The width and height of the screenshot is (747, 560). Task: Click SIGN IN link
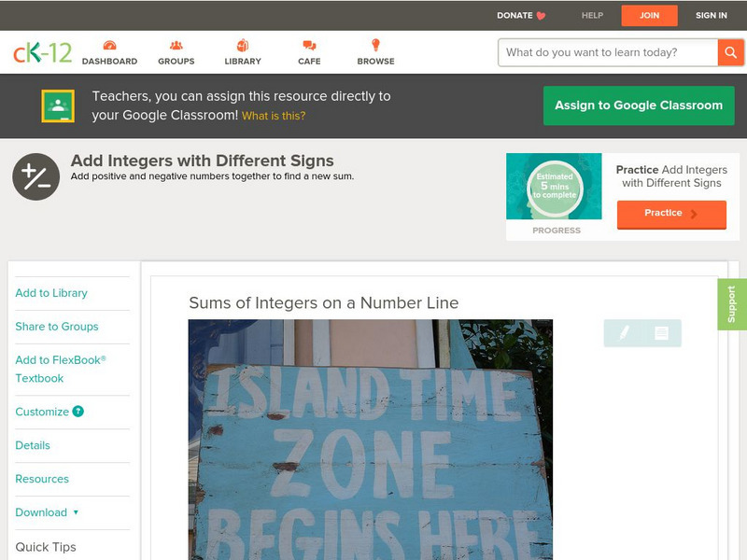[712, 15]
